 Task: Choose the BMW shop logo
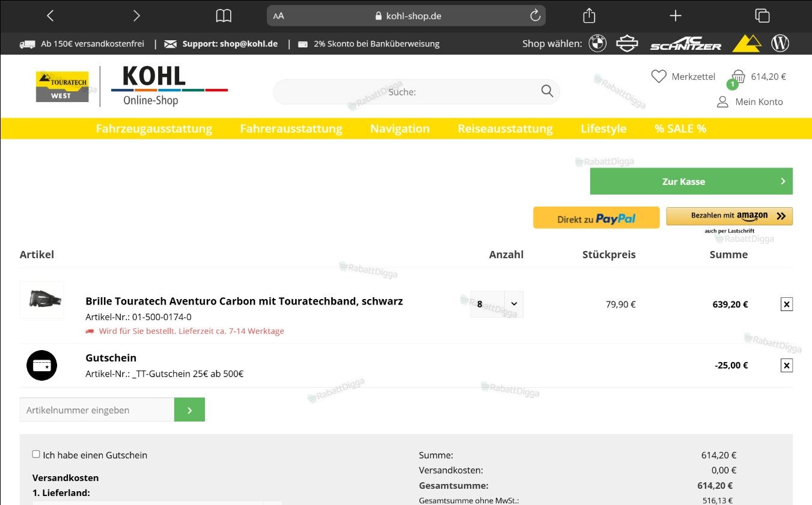[597, 43]
